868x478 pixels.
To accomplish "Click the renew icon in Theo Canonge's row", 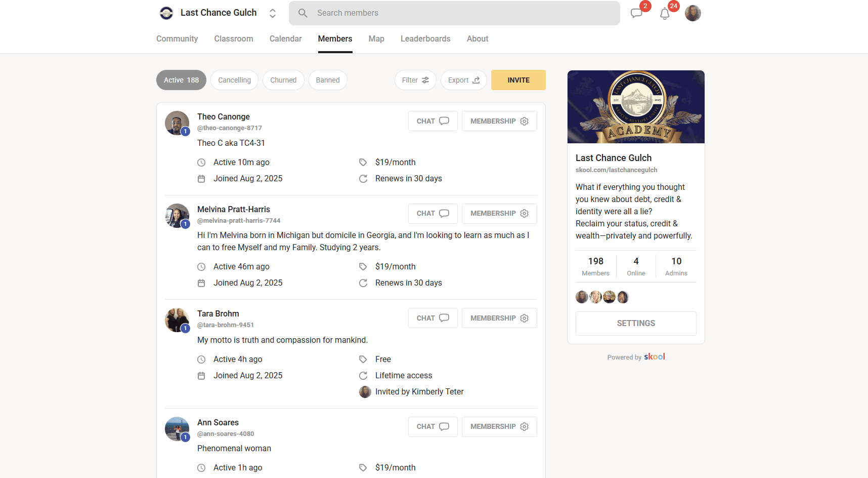I will point(363,179).
